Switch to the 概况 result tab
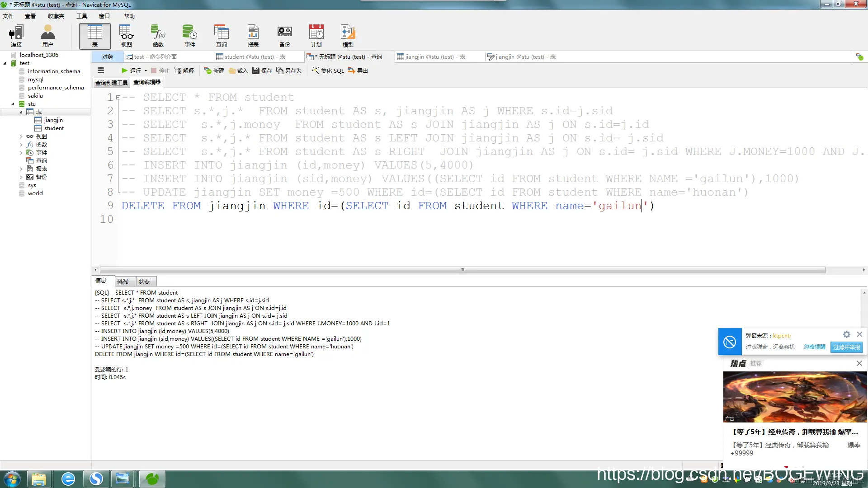 click(x=123, y=281)
